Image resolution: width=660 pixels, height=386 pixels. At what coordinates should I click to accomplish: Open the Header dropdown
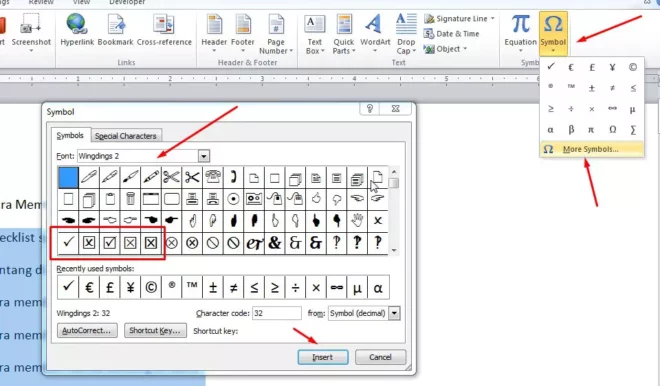click(x=214, y=34)
